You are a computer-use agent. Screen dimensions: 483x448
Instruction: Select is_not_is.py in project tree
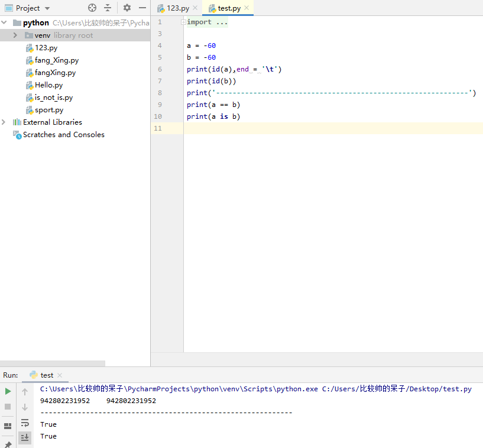54,98
